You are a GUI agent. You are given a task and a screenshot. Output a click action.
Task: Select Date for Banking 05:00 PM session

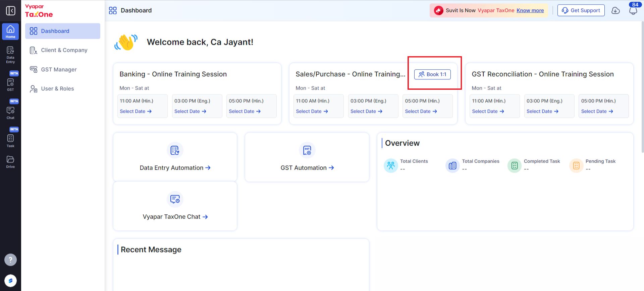click(x=245, y=111)
